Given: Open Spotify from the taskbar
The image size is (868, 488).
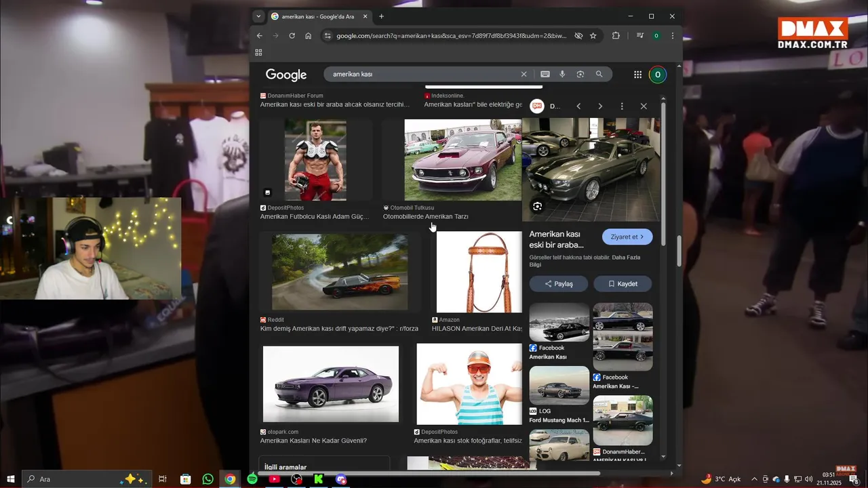Looking at the screenshot, I should coord(252,479).
